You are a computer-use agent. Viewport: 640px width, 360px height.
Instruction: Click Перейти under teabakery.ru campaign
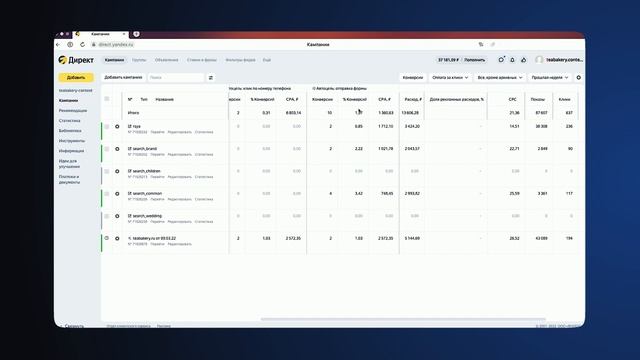[x=157, y=244]
